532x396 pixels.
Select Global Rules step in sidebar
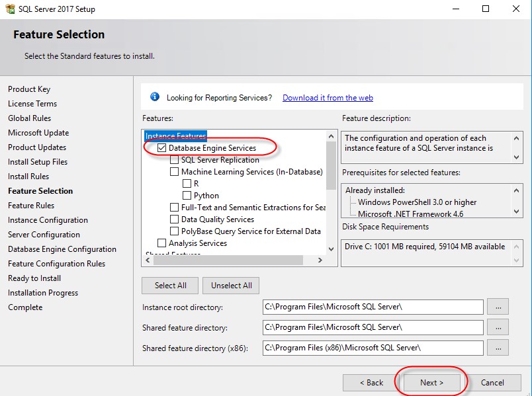click(x=30, y=118)
